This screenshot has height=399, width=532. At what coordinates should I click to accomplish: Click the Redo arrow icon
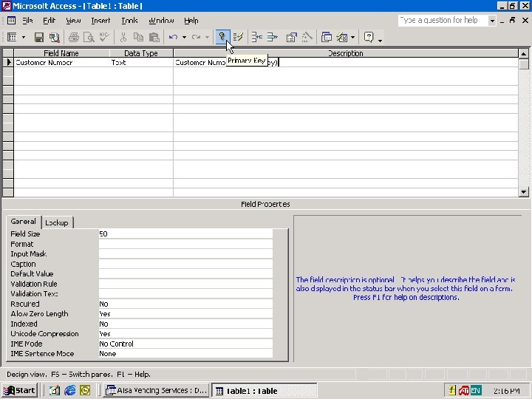tap(196, 37)
